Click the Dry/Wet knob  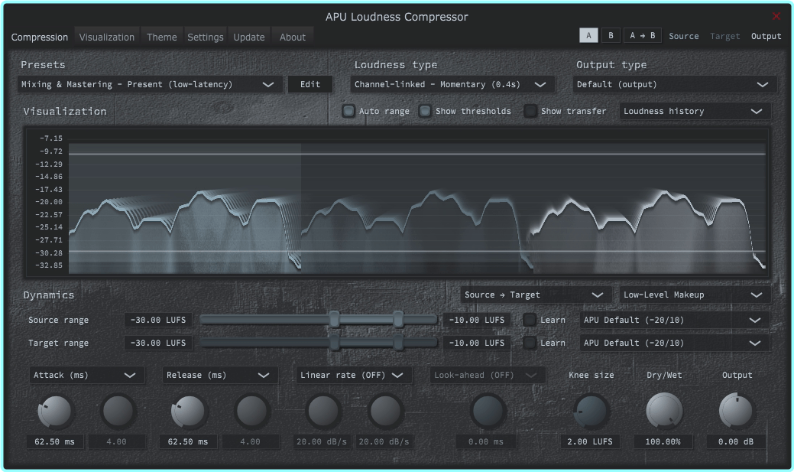click(x=663, y=411)
